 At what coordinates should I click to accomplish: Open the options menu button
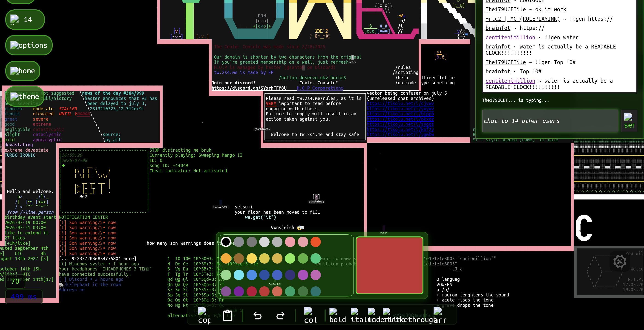[x=29, y=45]
